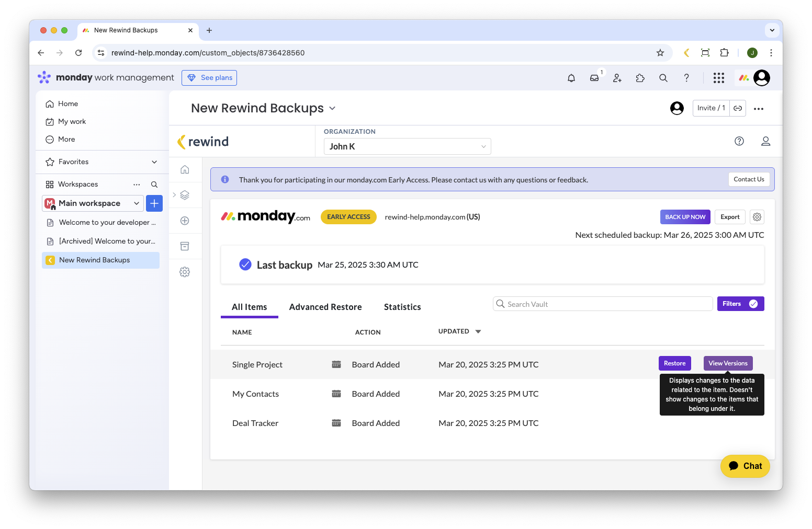The width and height of the screenshot is (812, 529).
Task: Click the NAME column header
Action: [x=242, y=332]
